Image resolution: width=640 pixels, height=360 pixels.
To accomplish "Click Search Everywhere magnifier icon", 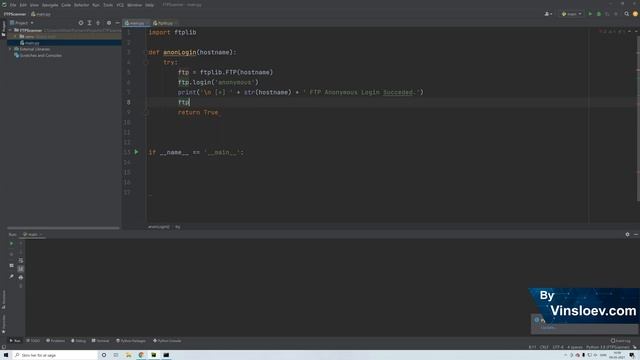I will coord(627,14).
